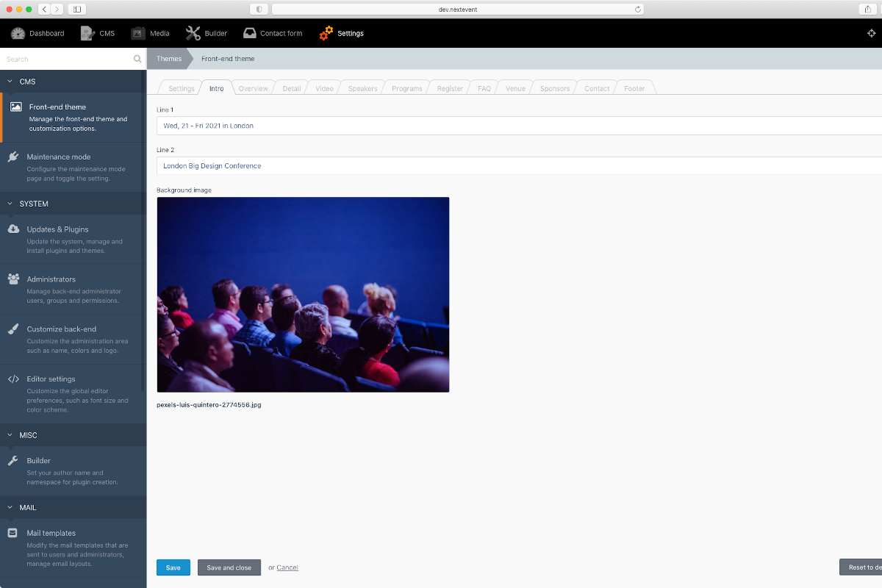Click the blue Save button
The height and width of the screenshot is (588, 882).
[173, 567]
